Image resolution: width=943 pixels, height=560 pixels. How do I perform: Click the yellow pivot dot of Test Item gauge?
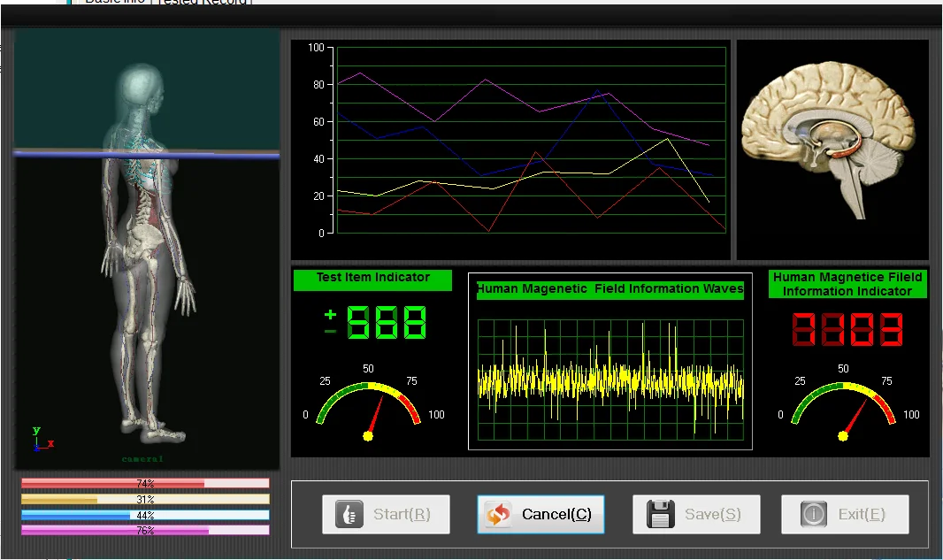tap(368, 435)
